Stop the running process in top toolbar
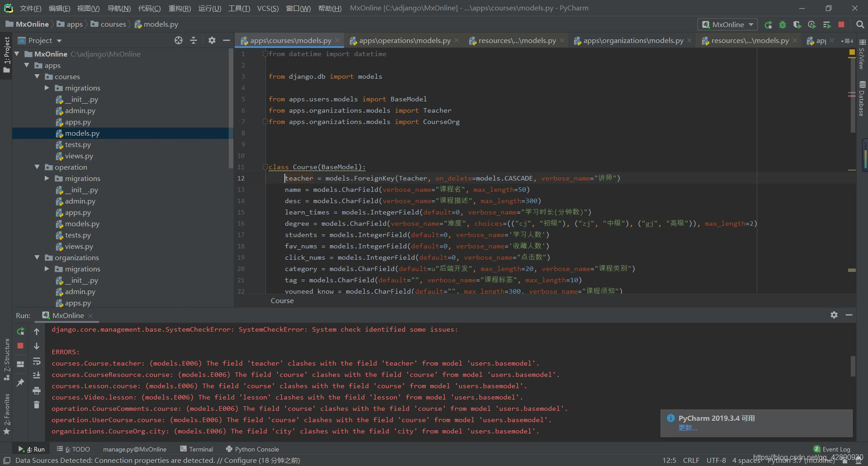 pyautogui.click(x=841, y=25)
